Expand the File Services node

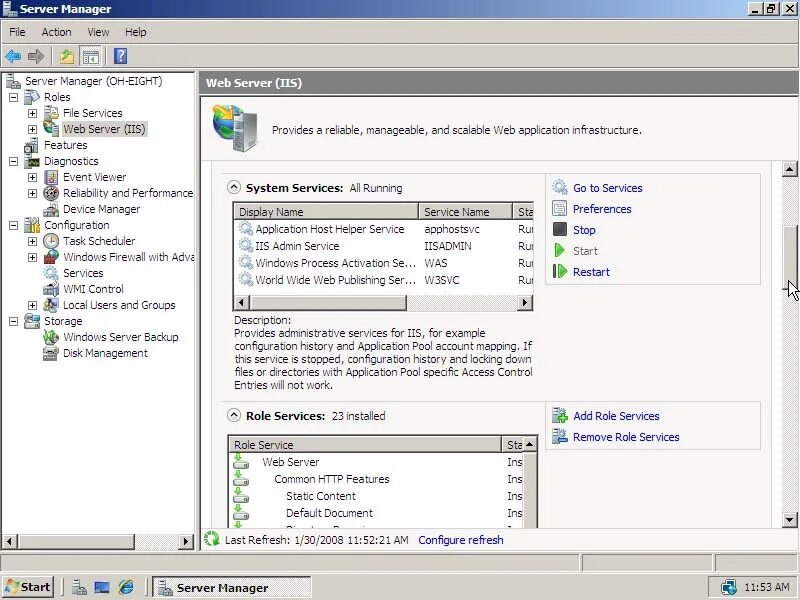(33, 113)
